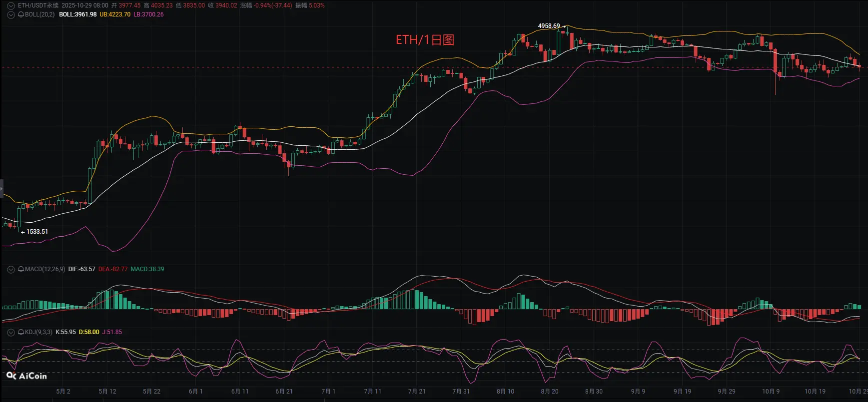Click the DEA:-82.77 value

pyautogui.click(x=113, y=269)
